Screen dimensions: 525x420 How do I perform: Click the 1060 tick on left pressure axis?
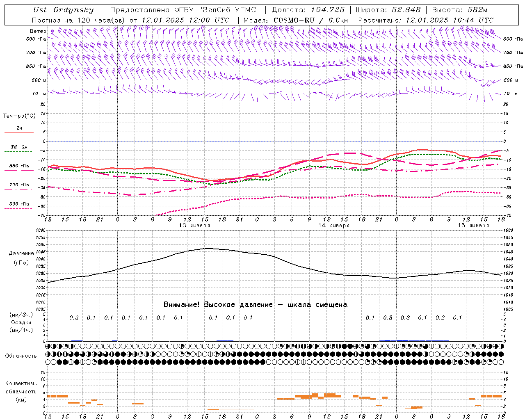click(x=41, y=231)
